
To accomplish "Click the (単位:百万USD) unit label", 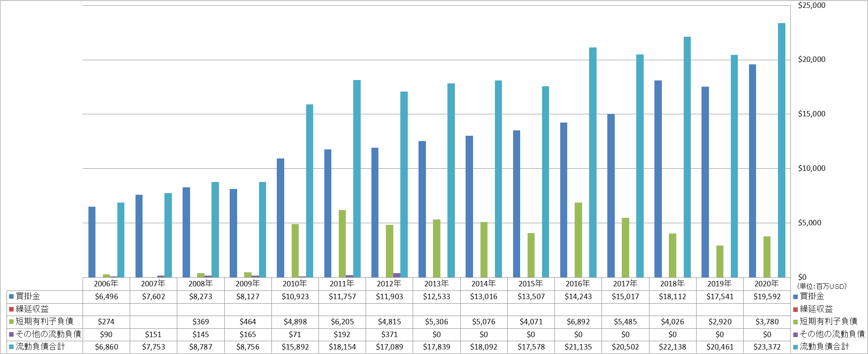I will tap(821, 286).
